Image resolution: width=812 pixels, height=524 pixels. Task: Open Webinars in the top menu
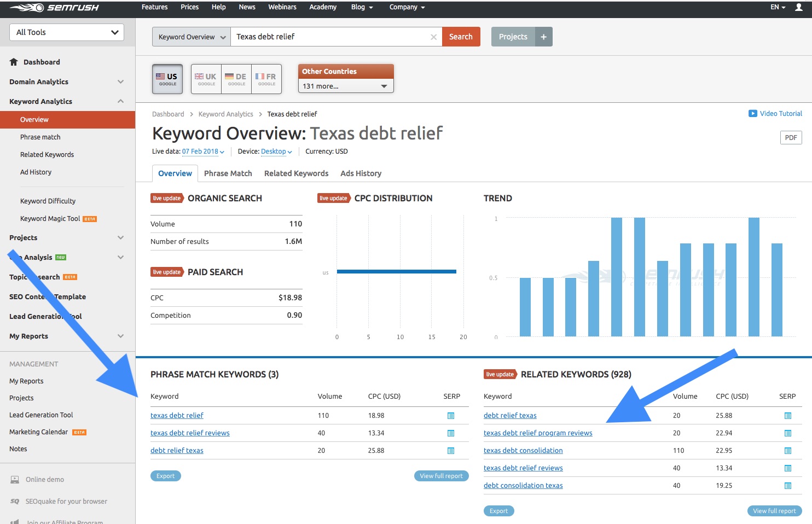[282, 7]
